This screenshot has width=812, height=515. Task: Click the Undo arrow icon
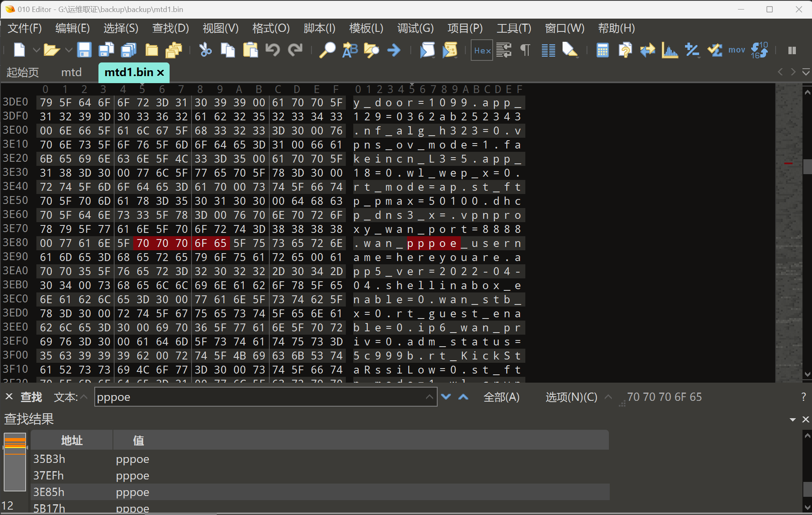272,50
